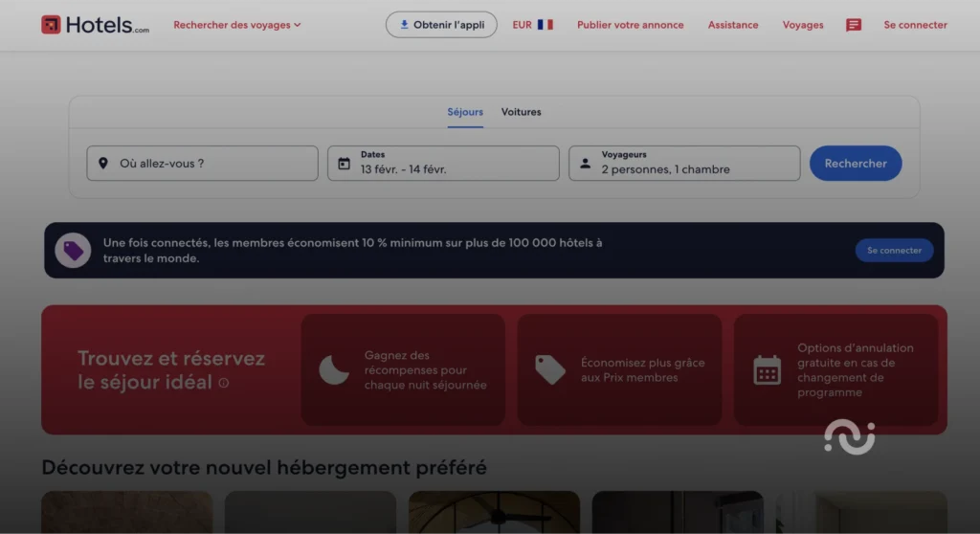The height and width of the screenshot is (534, 980).
Task: Click the Découvrez votre nouvel hébergement préféré heading
Action: 264,467
